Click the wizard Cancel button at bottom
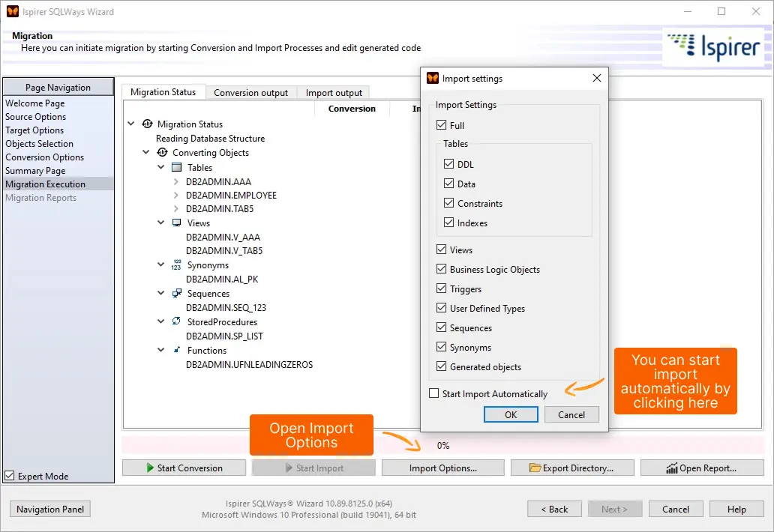The height and width of the screenshot is (532, 774). (x=676, y=509)
